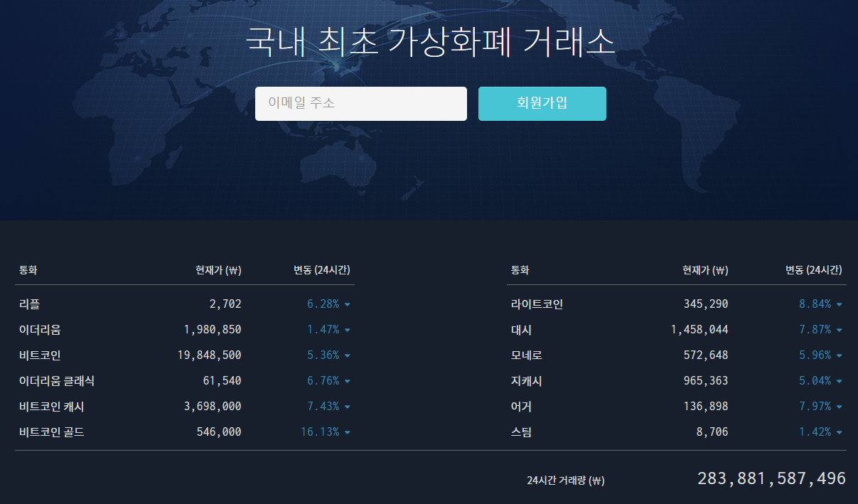Image resolution: width=858 pixels, height=504 pixels.
Task: Select the 지캐시 currency name
Action: [526, 381]
